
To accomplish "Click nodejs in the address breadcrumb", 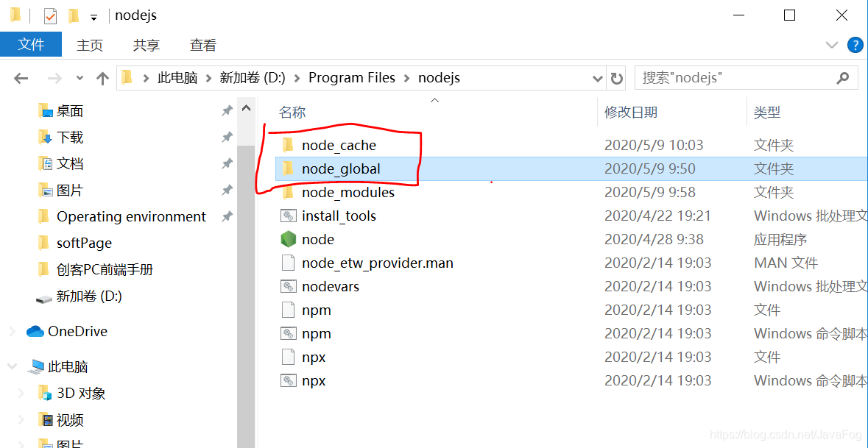I will point(439,79).
